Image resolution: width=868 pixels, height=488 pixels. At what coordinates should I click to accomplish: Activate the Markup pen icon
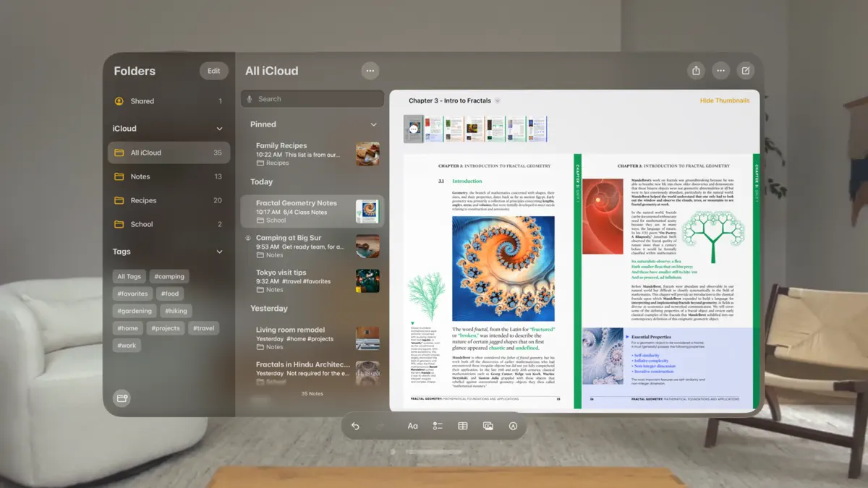tap(513, 426)
